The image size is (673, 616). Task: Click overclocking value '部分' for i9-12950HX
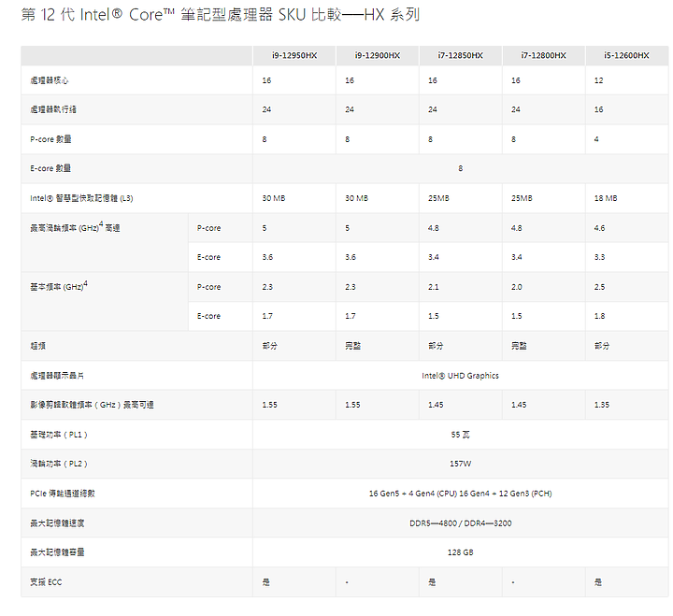pyautogui.click(x=270, y=346)
